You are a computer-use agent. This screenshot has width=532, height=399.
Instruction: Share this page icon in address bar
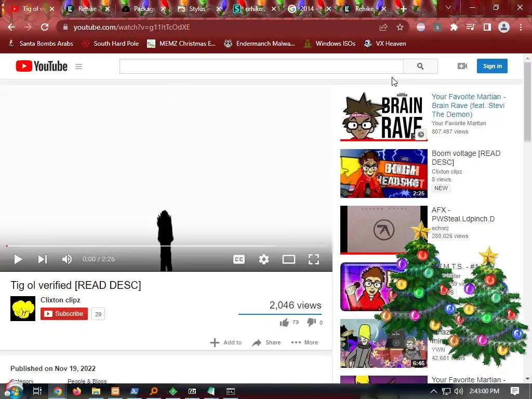pos(383,27)
